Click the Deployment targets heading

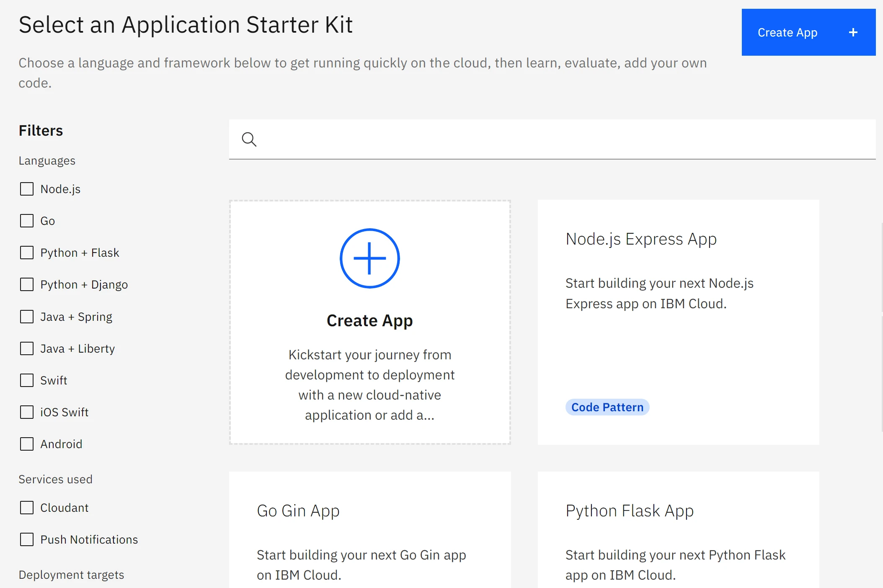(71, 575)
